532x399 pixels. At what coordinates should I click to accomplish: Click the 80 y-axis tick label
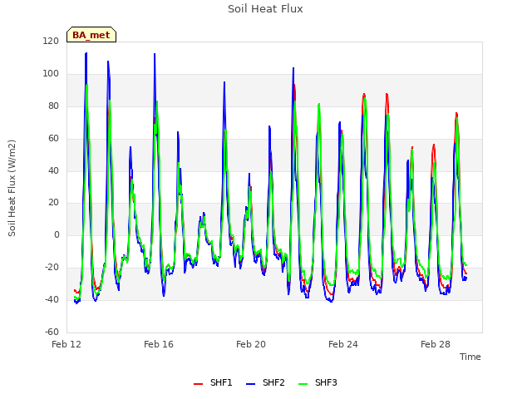click(x=53, y=106)
